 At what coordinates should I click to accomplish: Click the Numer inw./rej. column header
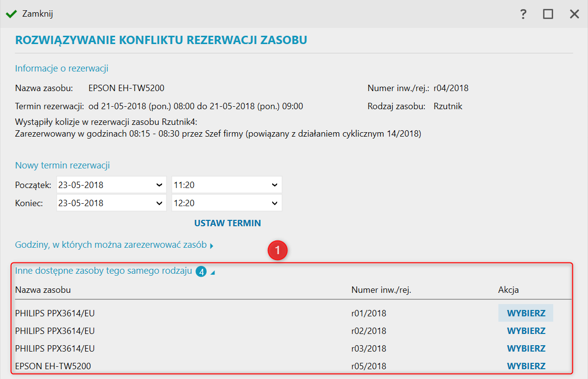[381, 290]
